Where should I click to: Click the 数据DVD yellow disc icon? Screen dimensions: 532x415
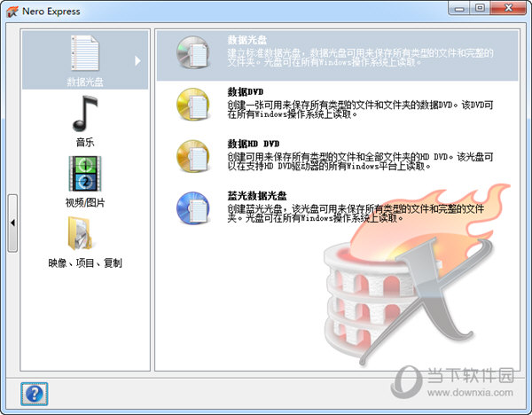(x=193, y=105)
